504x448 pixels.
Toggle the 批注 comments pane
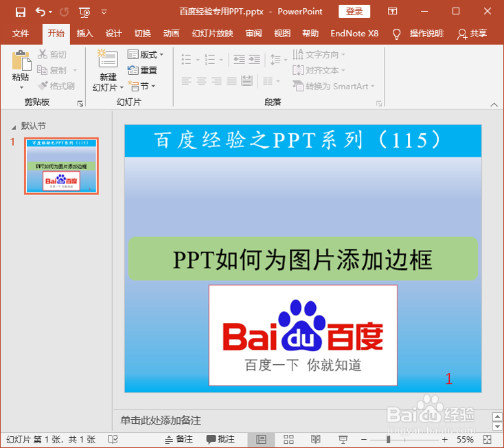220,439
